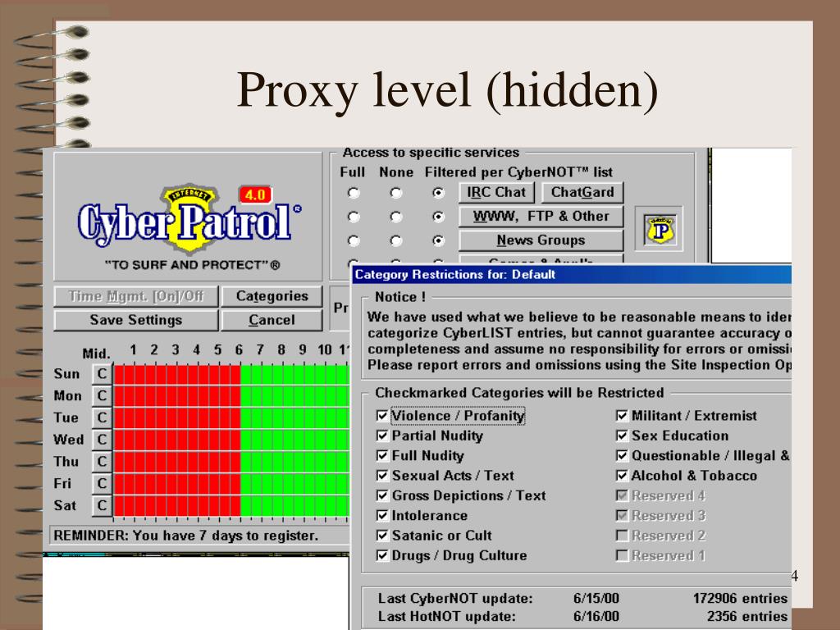Screen dimensions: 840x630
Task: Select None radio for WWW, FTP & Other
Action: pyautogui.click(x=396, y=217)
